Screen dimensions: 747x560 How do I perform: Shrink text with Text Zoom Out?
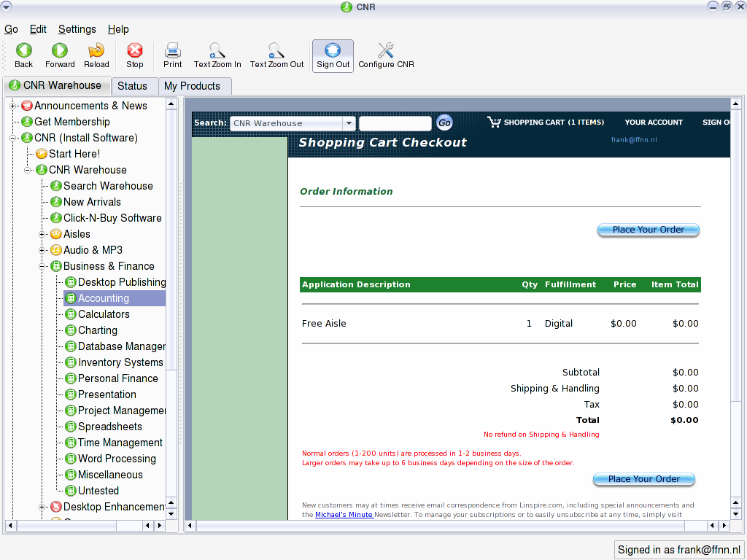click(x=276, y=50)
